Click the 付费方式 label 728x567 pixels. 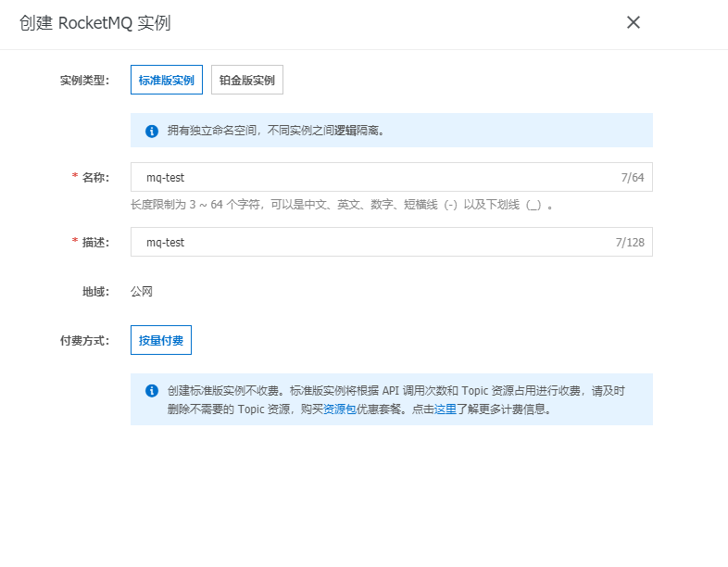[84, 340]
